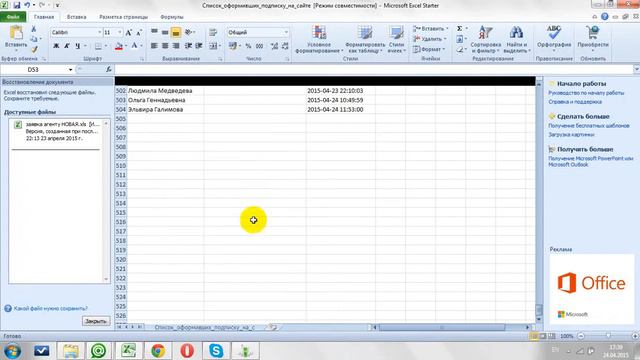Open Загрузка картинки link
640x360 pixels.
[571, 134]
